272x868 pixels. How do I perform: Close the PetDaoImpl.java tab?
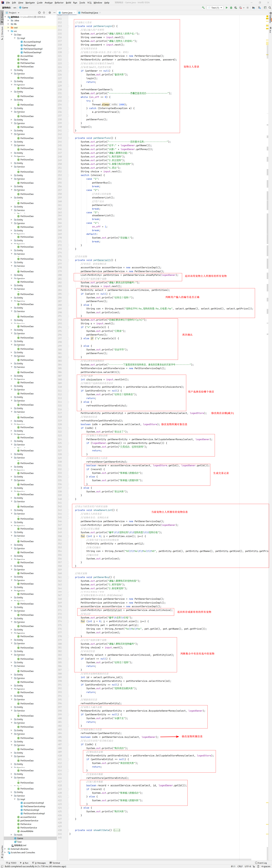pos(100,12)
